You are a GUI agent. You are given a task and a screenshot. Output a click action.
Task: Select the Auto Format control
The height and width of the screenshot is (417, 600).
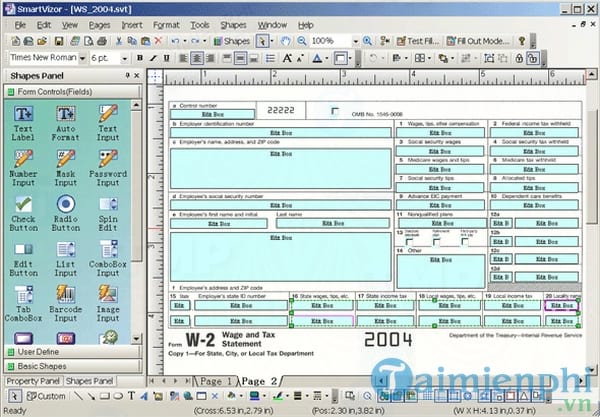pos(65,123)
